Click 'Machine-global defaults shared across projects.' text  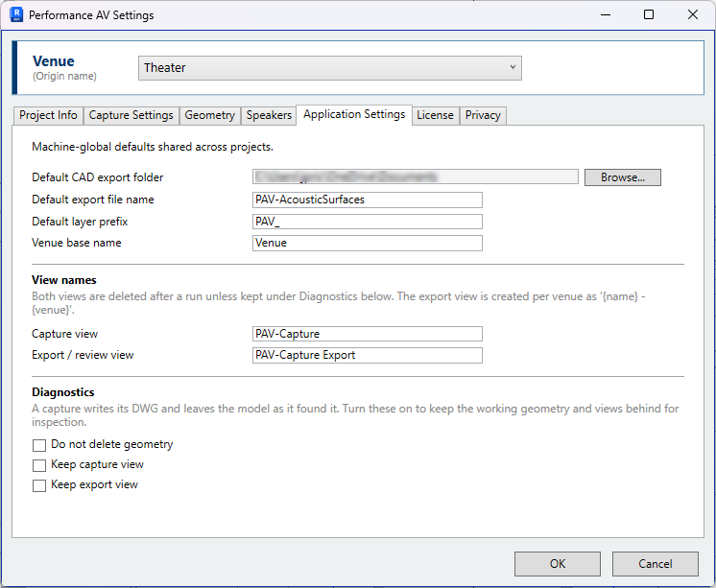tap(153, 147)
